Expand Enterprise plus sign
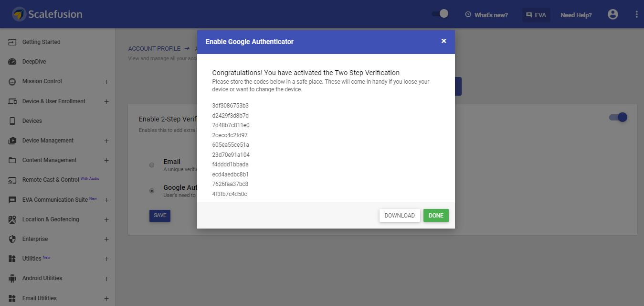The width and height of the screenshot is (644, 306). point(106,239)
